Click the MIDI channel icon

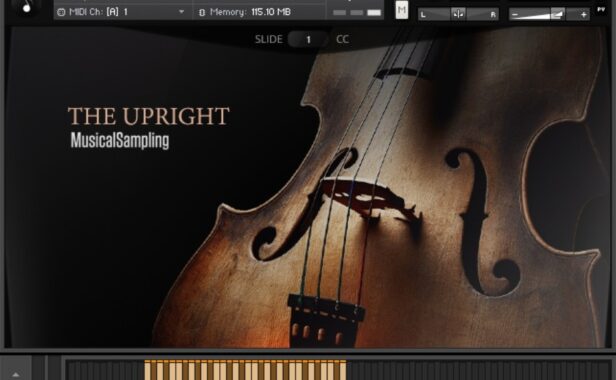(61, 12)
